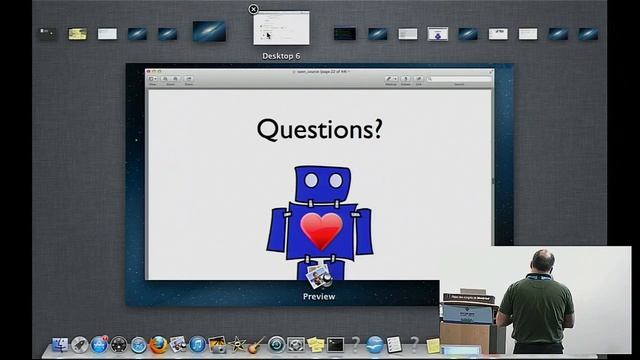This screenshot has width=640, height=360.
Task: Launch Safari compass icon in Dock
Action: (138, 345)
